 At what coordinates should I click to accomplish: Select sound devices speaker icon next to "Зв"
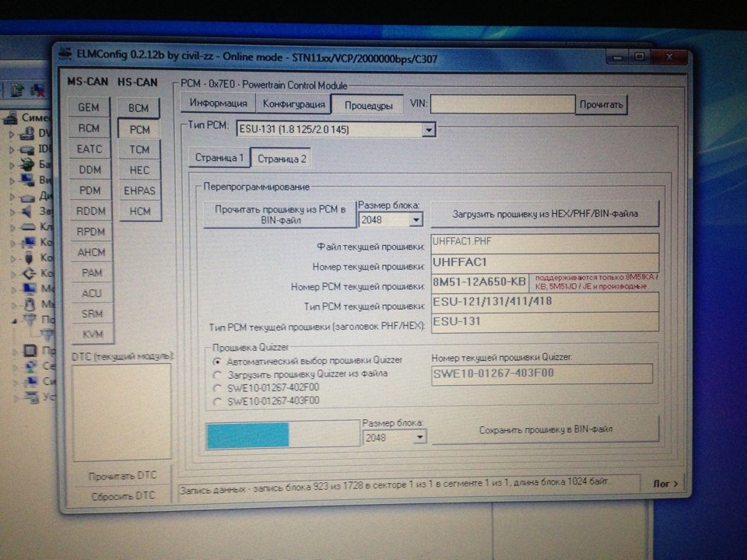tap(28, 211)
